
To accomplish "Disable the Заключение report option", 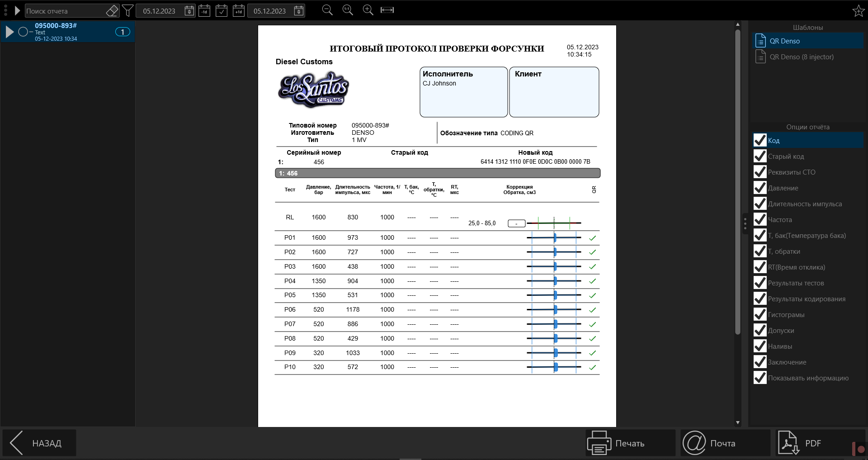I will (x=760, y=362).
